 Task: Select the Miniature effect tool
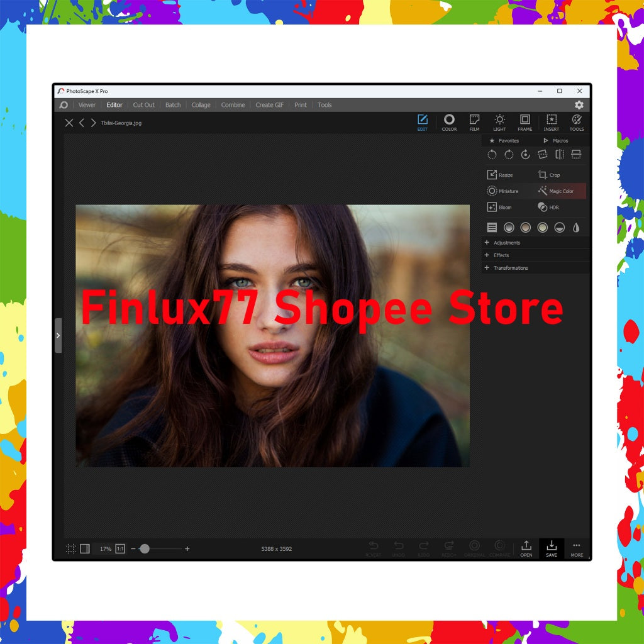(x=507, y=191)
